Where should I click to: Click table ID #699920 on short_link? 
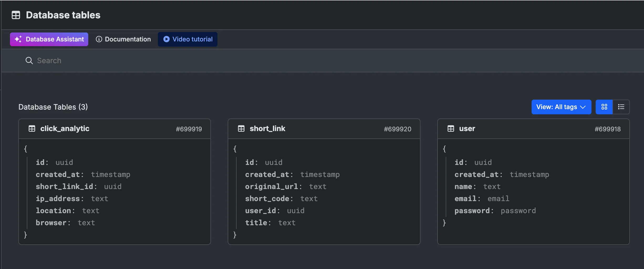[397, 129]
